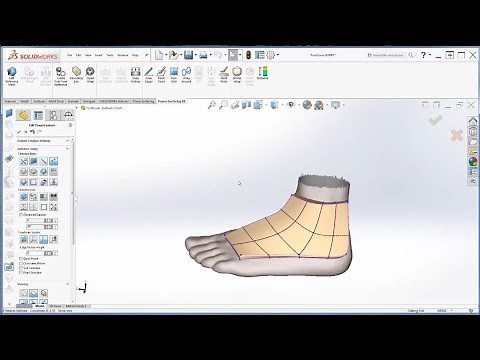
Task: Collapse the Viewing section chevron
Action: pos(67,284)
